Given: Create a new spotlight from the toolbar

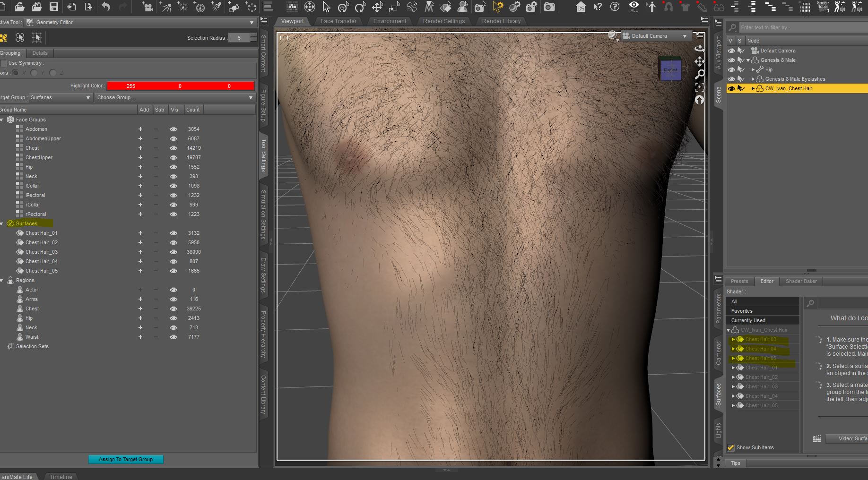Looking at the screenshot, I should (x=216, y=7).
